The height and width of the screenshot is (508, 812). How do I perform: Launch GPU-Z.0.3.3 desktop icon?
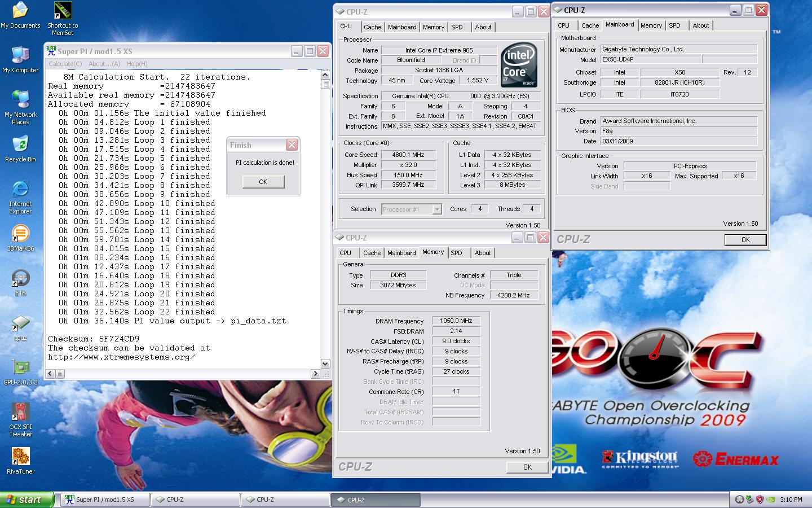(20, 373)
